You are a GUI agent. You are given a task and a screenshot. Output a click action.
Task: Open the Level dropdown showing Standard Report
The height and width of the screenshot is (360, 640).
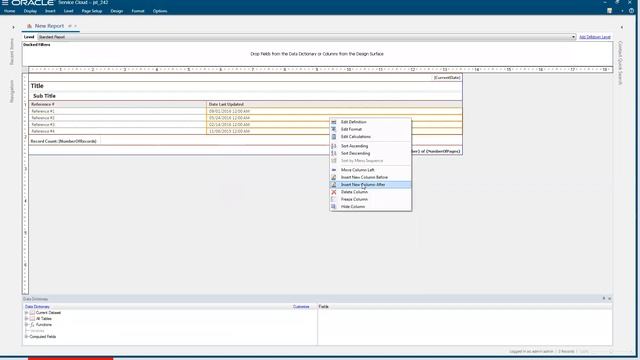click(306, 37)
